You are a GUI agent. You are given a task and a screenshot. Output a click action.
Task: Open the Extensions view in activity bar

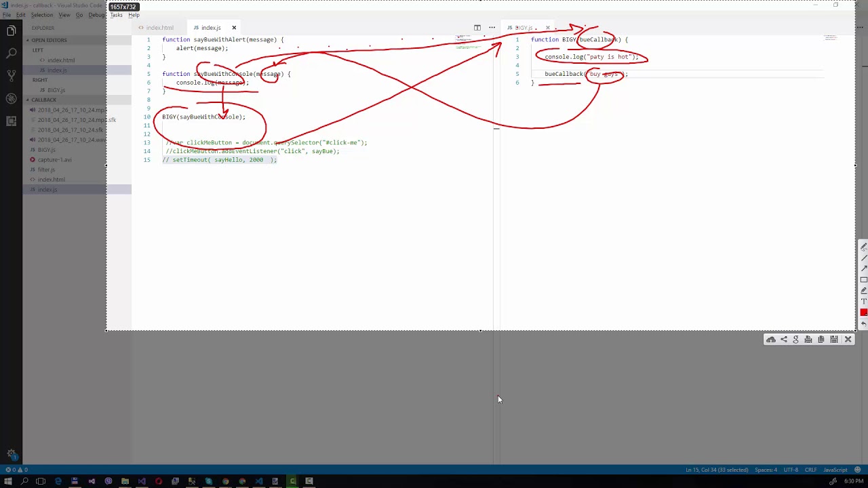coord(11,121)
